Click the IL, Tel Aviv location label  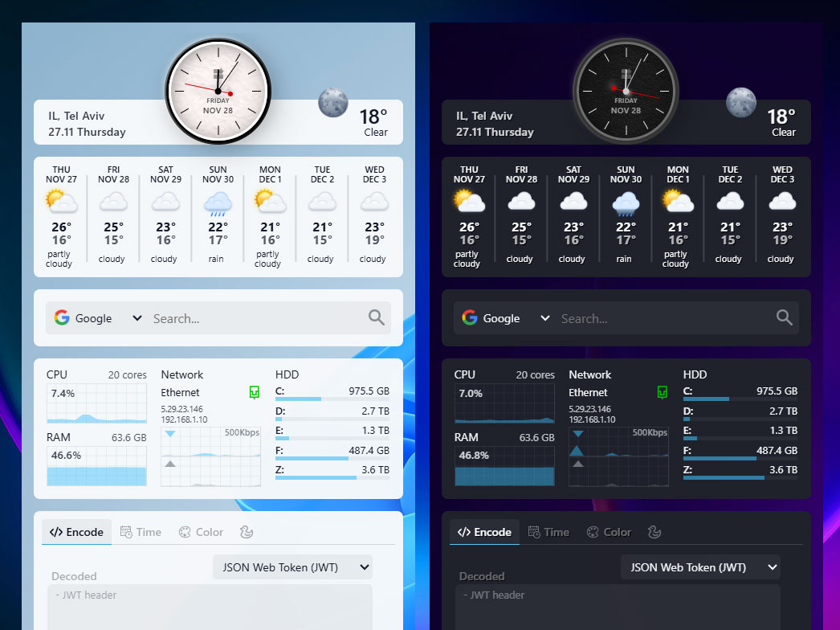click(75, 115)
